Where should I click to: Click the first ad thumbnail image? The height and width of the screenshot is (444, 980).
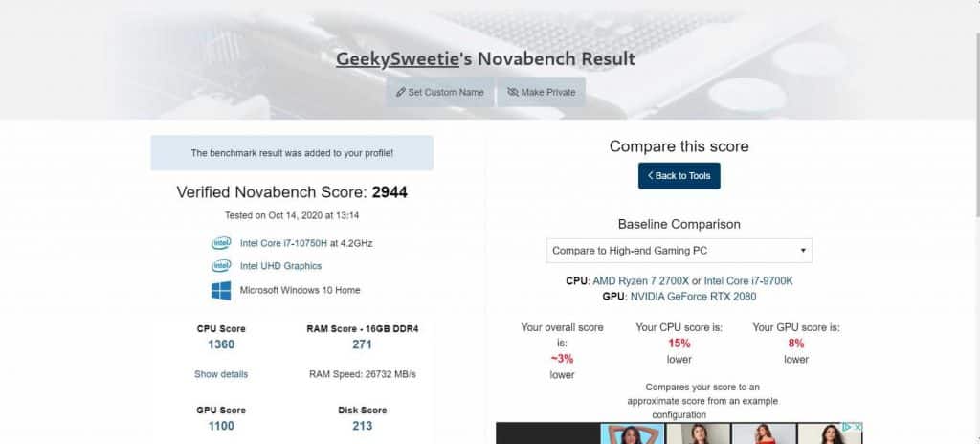(x=632, y=434)
